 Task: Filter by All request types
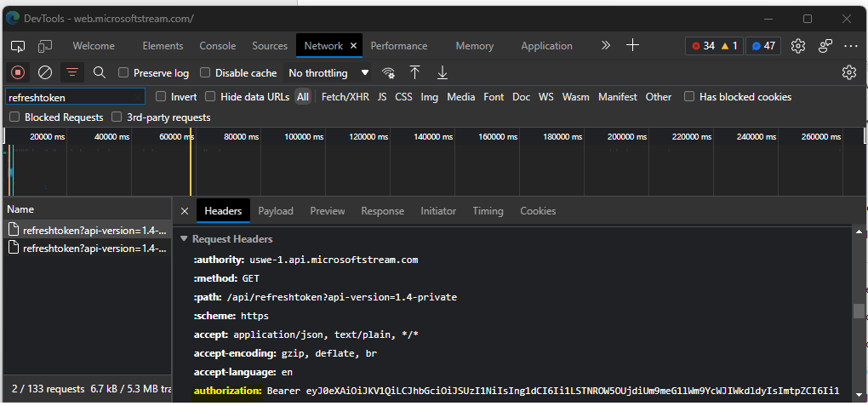pos(302,97)
